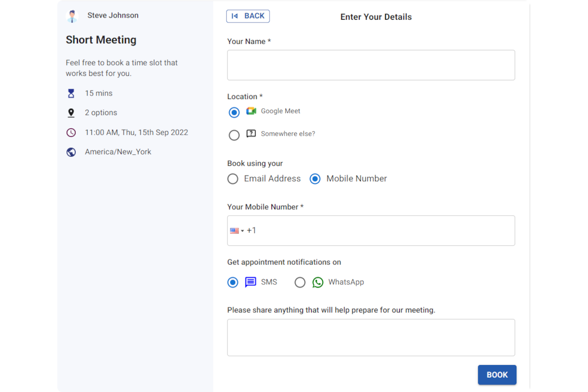Click the location pin icon

pyautogui.click(x=71, y=113)
